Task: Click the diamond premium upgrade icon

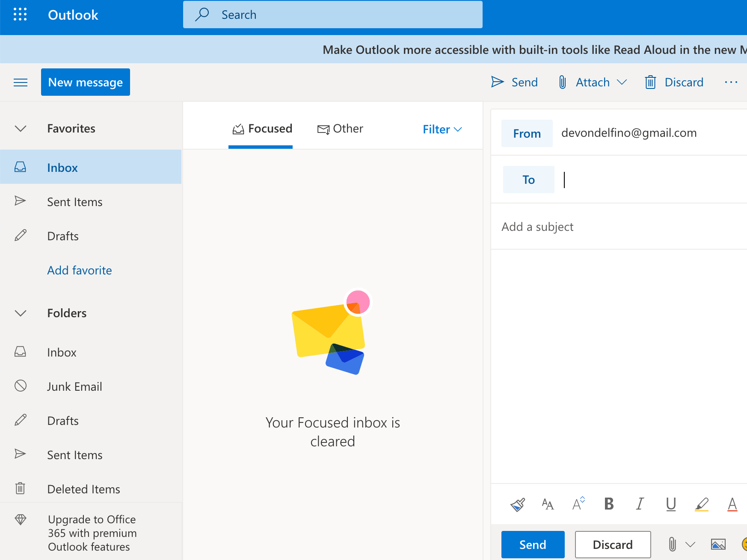Action: [21, 519]
